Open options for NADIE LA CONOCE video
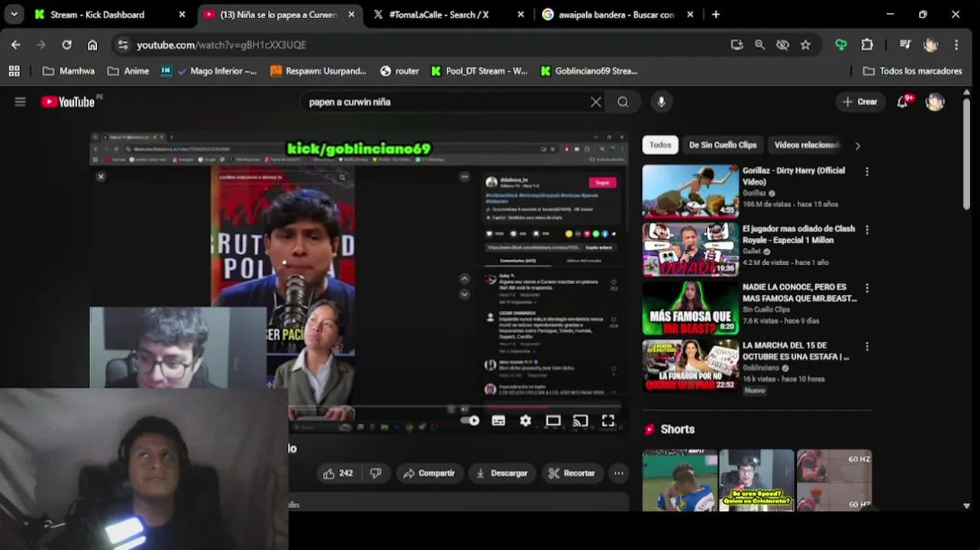 tap(866, 288)
